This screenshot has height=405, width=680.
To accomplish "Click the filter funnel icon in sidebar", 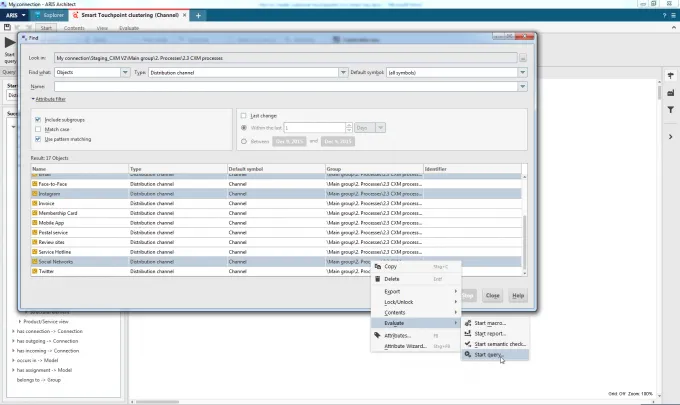I will [670, 110].
